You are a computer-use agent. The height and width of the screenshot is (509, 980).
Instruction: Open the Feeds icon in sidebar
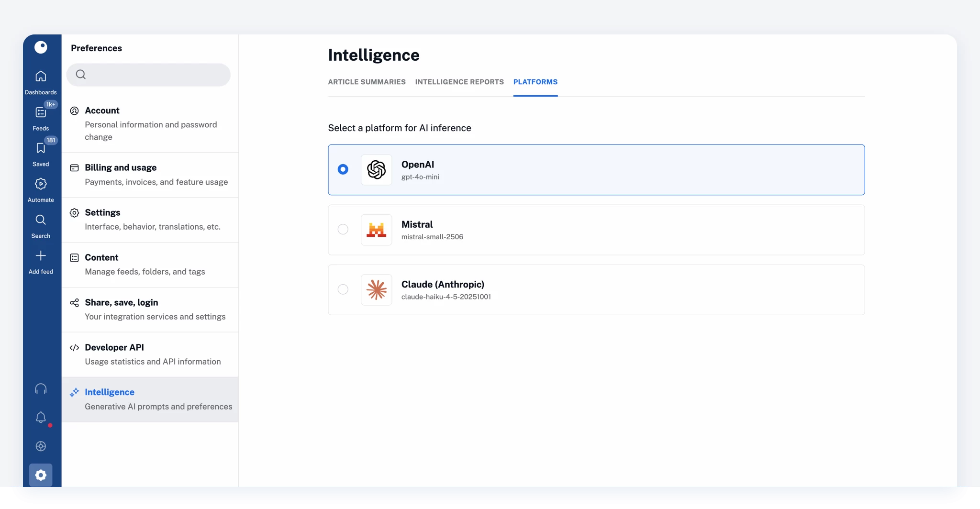41,113
